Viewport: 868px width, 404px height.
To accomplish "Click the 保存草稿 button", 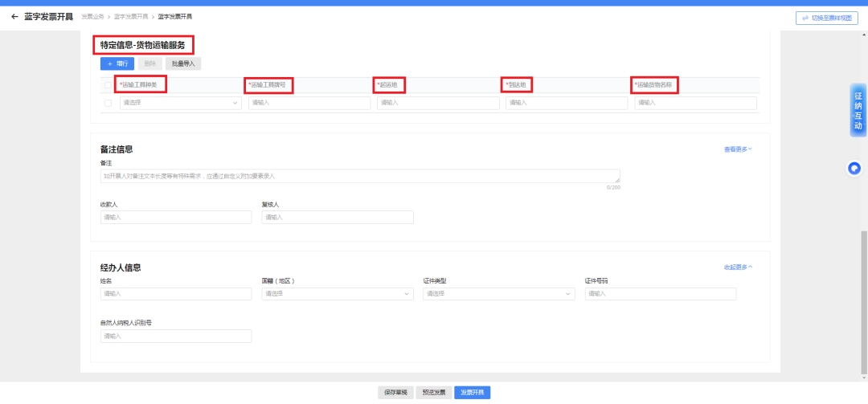I will pyautogui.click(x=395, y=393).
